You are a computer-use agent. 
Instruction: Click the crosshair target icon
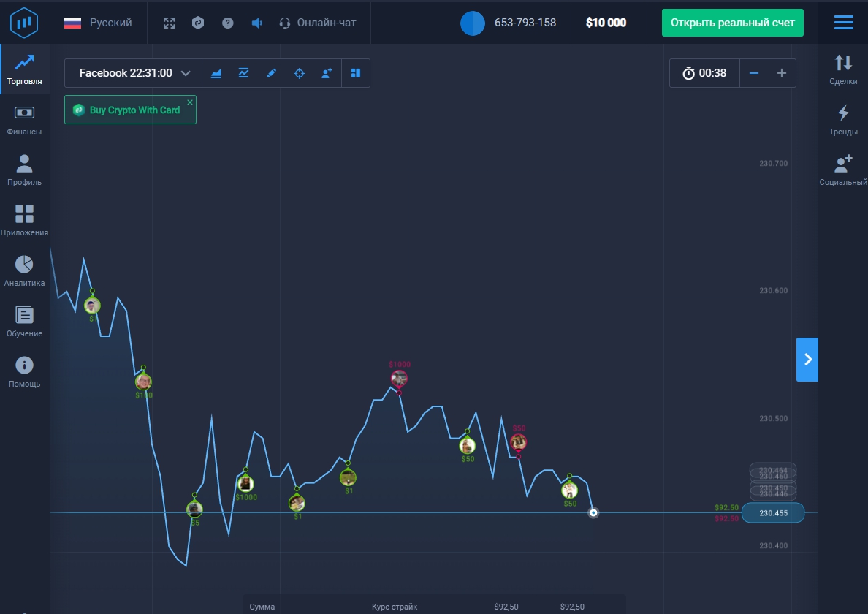tap(299, 73)
